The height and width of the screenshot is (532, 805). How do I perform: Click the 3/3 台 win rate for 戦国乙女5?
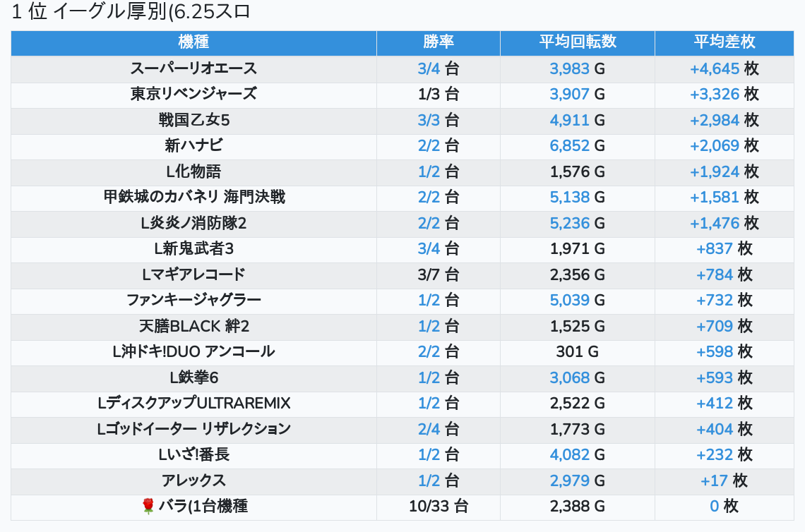click(438, 120)
